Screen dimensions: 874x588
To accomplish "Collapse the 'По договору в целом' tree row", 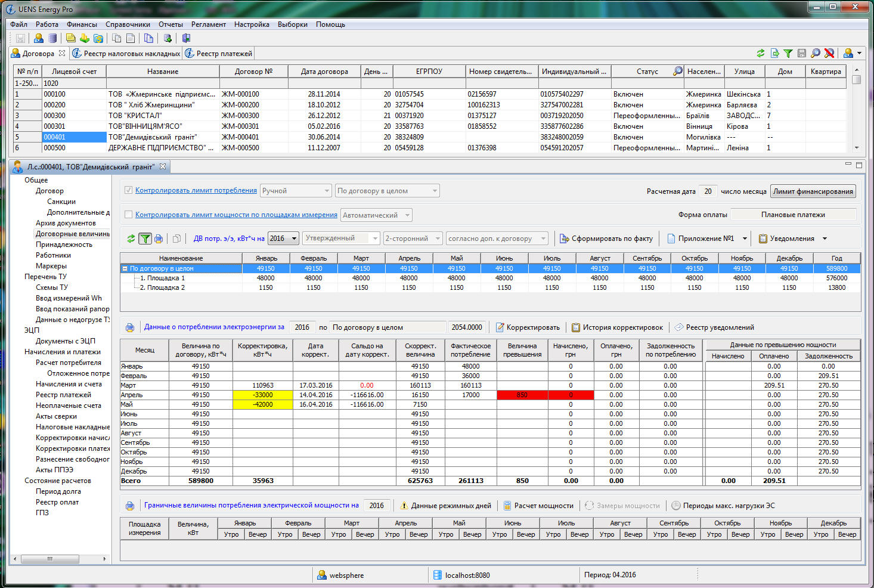I will pyautogui.click(x=125, y=269).
